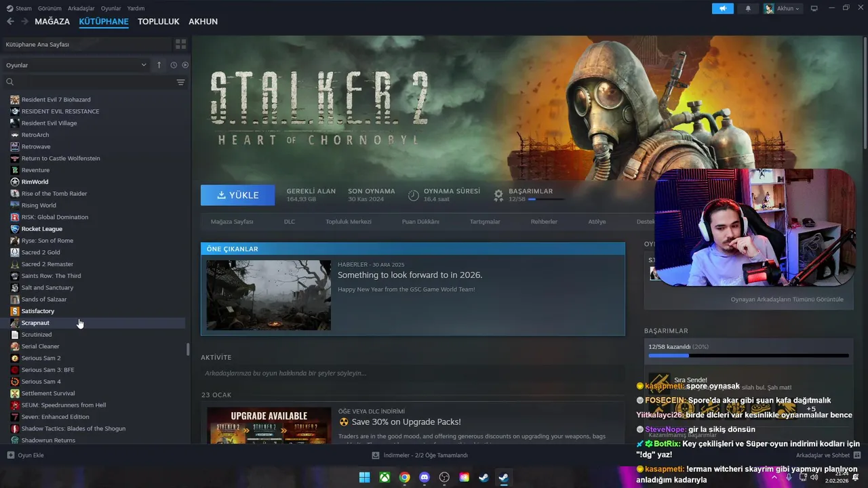This screenshot has width=868, height=488.
Task: Click the activity comment input field
Action: 412,373
